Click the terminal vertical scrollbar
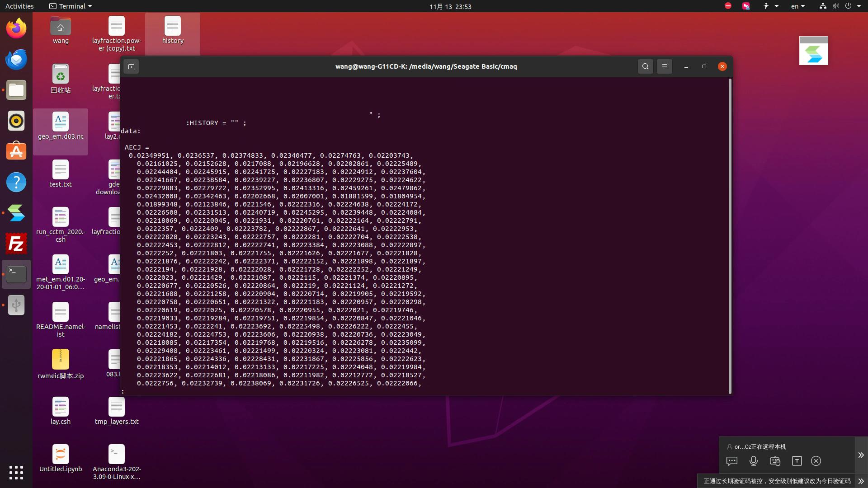The image size is (868, 488). tap(730, 235)
